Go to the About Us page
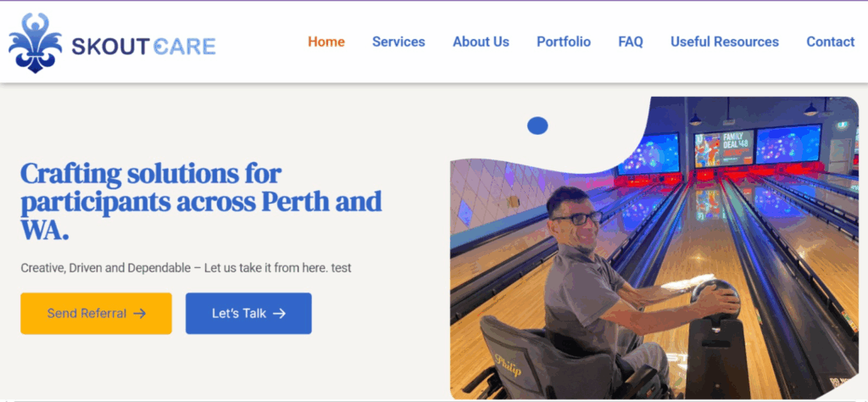The height and width of the screenshot is (402, 868). pyautogui.click(x=481, y=42)
